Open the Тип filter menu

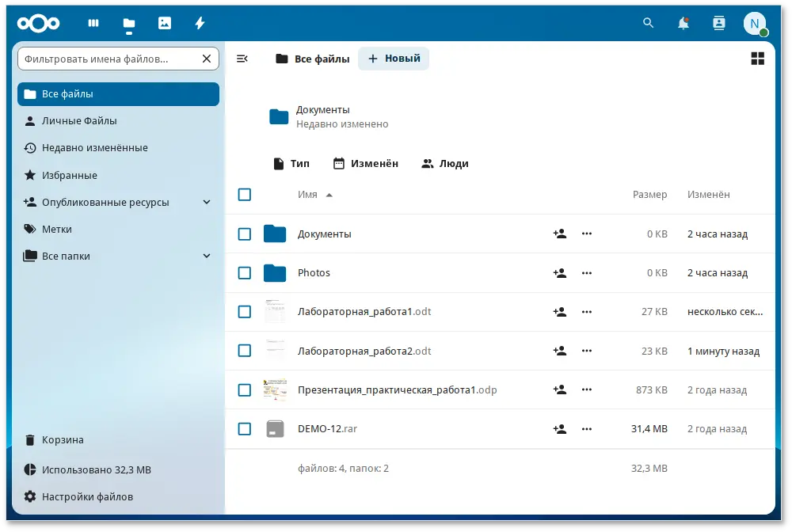point(292,163)
